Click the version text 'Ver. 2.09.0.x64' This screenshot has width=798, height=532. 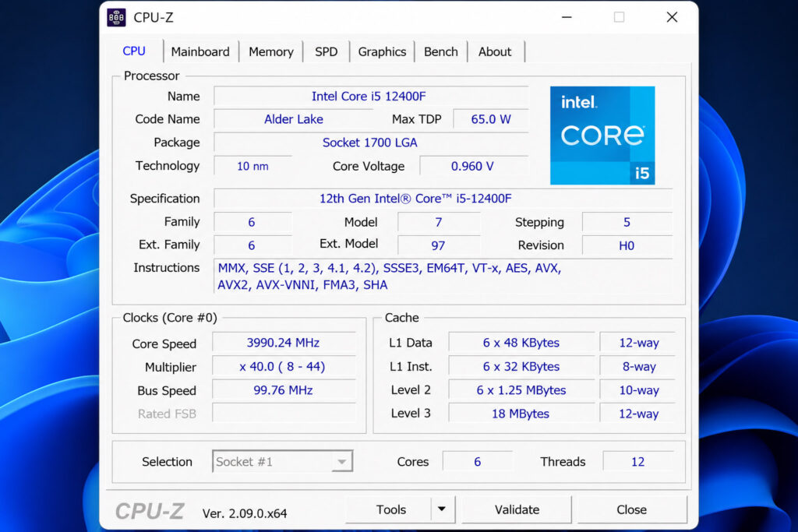click(x=245, y=513)
